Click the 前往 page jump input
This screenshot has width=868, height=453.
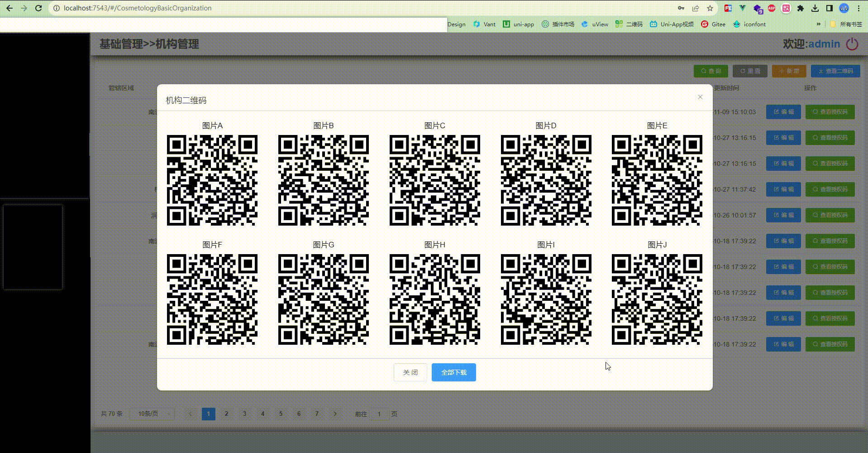pyautogui.click(x=379, y=414)
